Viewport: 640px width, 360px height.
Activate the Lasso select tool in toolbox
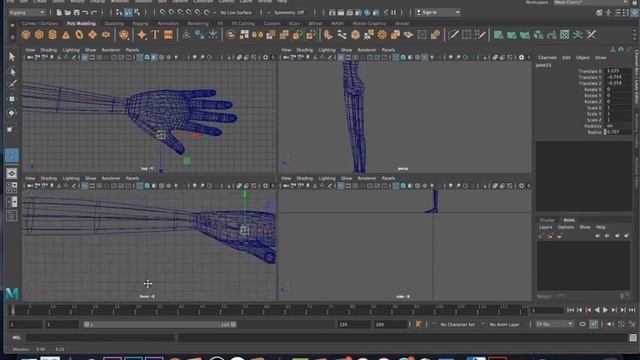[x=12, y=71]
